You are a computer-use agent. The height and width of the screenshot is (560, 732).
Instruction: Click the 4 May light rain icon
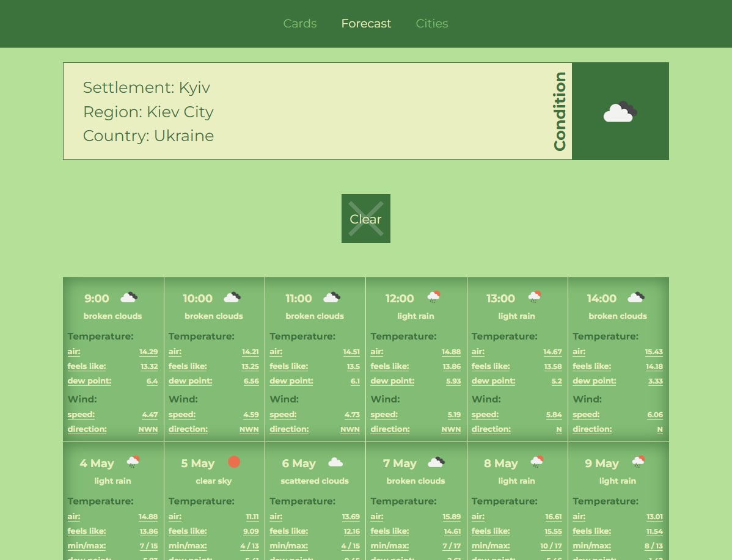[x=133, y=462]
